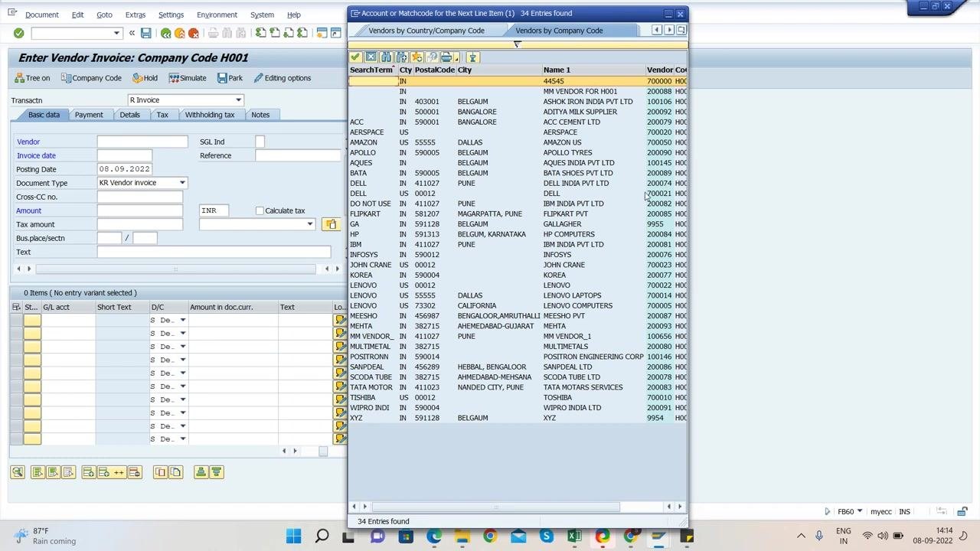
Task: Click the Print icon in popup toolbar
Action: click(x=447, y=57)
